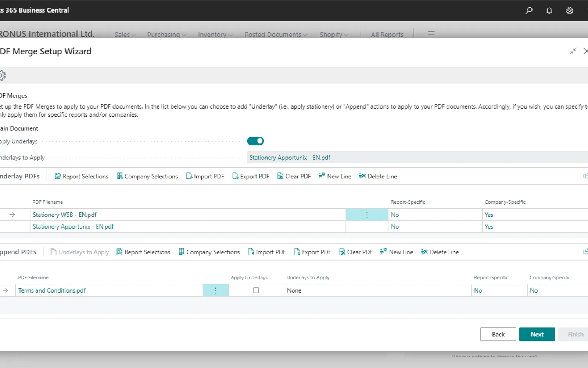Click Clear PDF in Underlay PDFs toolbar
The height and width of the screenshot is (368, 588).
294,176
